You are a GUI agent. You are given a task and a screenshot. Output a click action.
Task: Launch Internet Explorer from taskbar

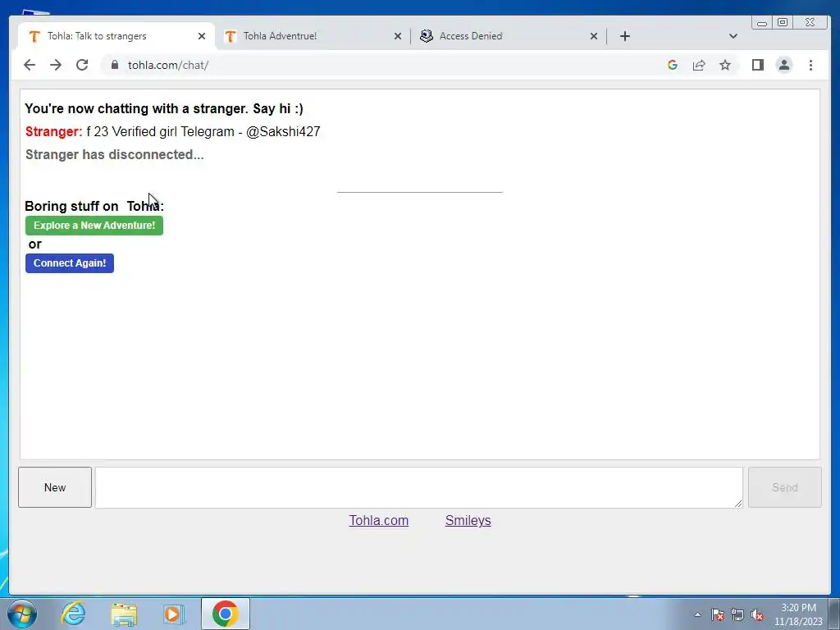pyautogui.click(x=73, y=614)
